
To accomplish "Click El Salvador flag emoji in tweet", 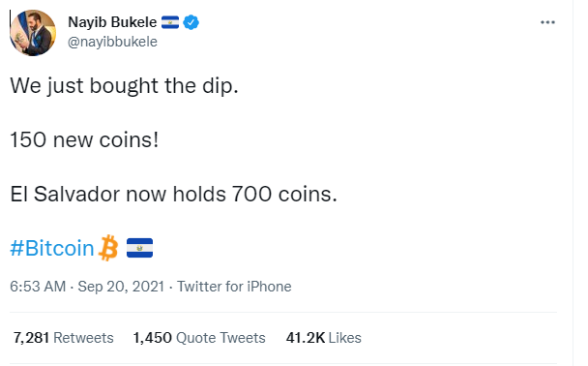I will 139,248.
